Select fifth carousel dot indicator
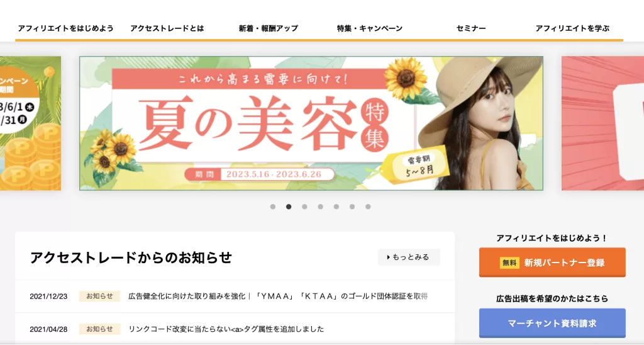 [336, 207]
